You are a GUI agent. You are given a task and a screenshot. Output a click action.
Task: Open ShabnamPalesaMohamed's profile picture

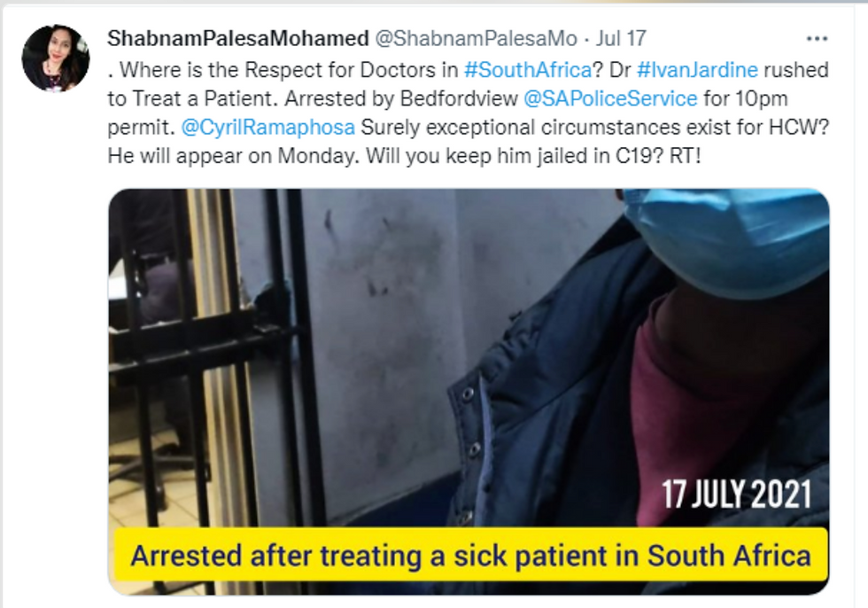coord(55,58)
